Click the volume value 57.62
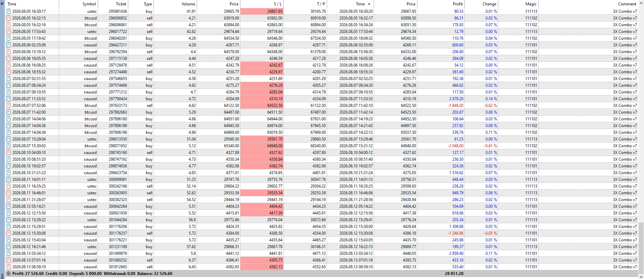The width and height of the screenshot is (644, 279). 191,247
